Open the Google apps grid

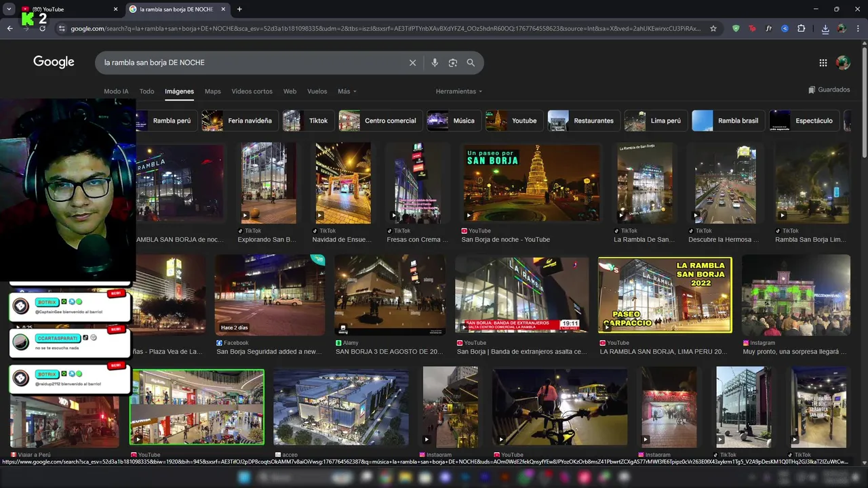(823, 62)
